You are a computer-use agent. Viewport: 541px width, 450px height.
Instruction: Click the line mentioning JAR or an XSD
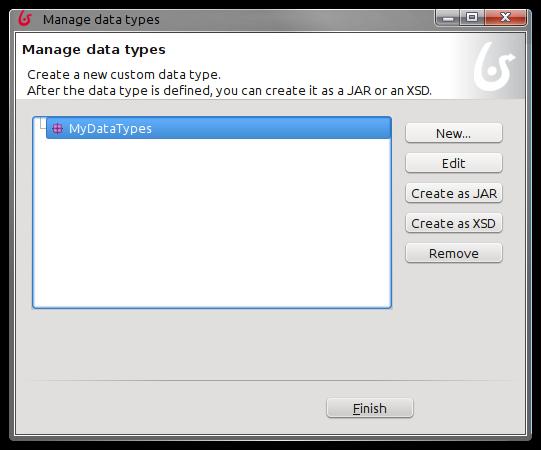pos(229,90)
